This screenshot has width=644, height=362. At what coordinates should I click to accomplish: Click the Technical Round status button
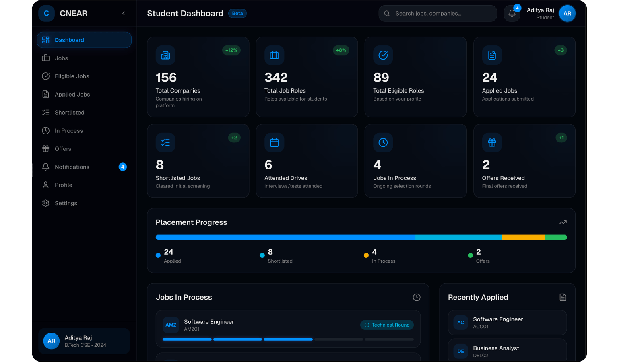pos(386,325)
